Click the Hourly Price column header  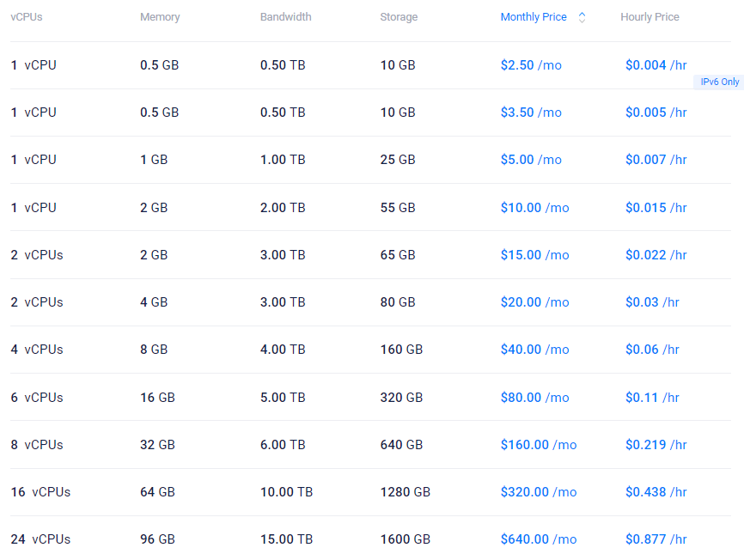(649, 17)
